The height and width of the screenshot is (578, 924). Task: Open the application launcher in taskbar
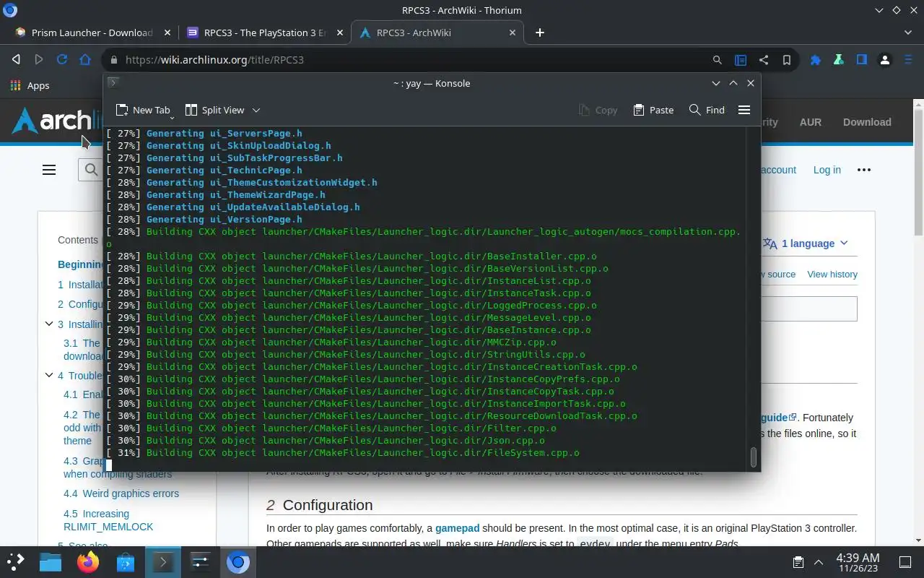(x=16, y=561)
